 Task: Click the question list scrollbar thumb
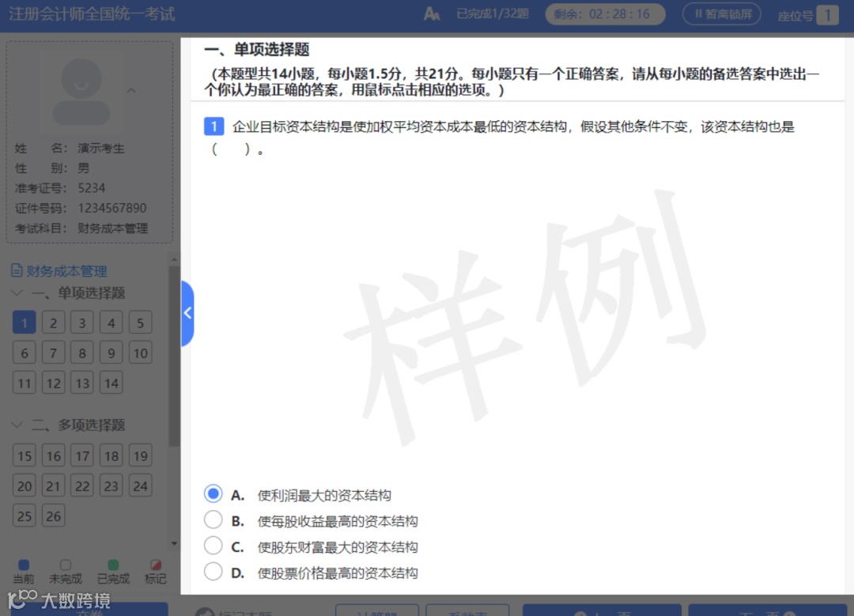click(x=174, y=356)
